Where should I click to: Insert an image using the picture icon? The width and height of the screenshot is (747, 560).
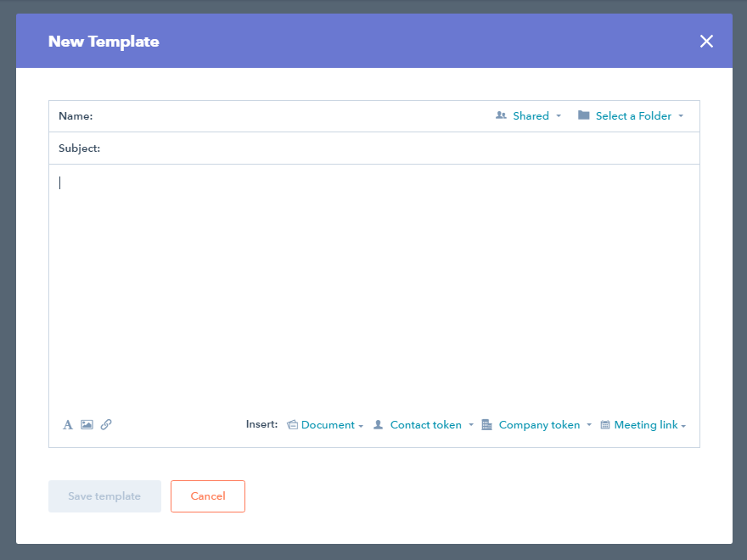[x=87, y=424]
